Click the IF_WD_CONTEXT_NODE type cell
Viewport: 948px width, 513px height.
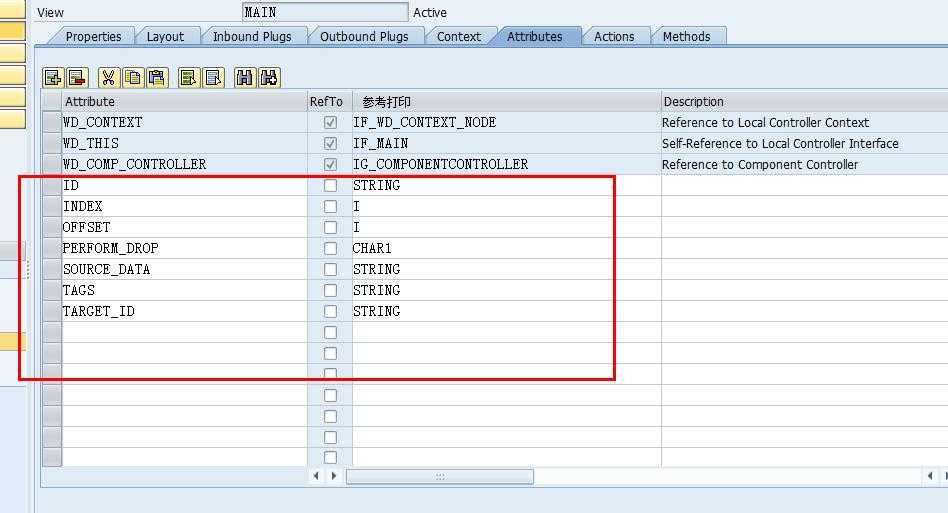[507, 122]
